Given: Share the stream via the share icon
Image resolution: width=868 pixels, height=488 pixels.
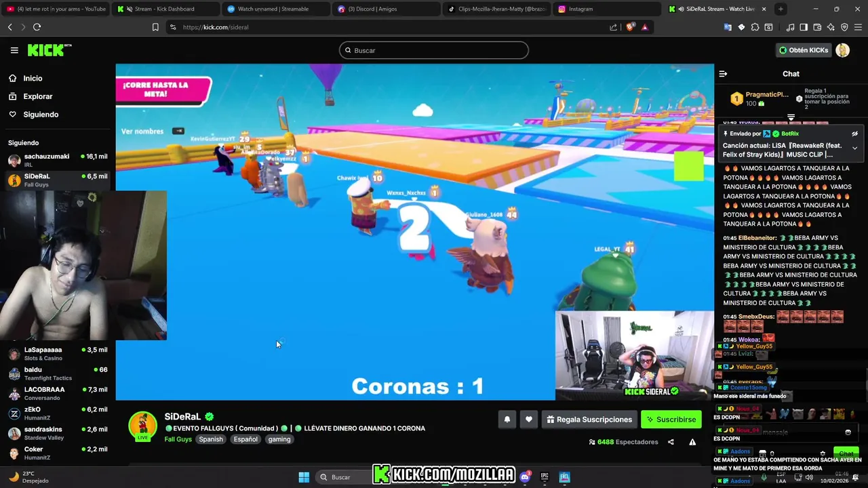Looking at the screenshot, I should tap(671, 442).
